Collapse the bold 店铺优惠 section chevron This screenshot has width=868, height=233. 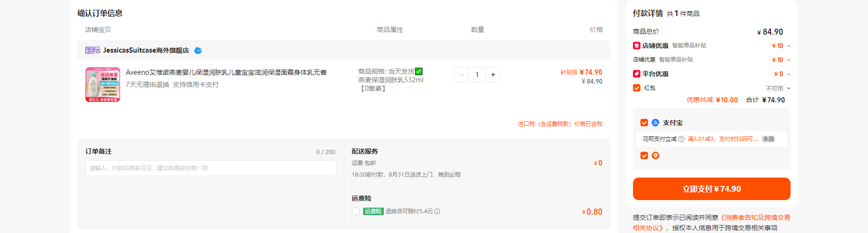789,46
